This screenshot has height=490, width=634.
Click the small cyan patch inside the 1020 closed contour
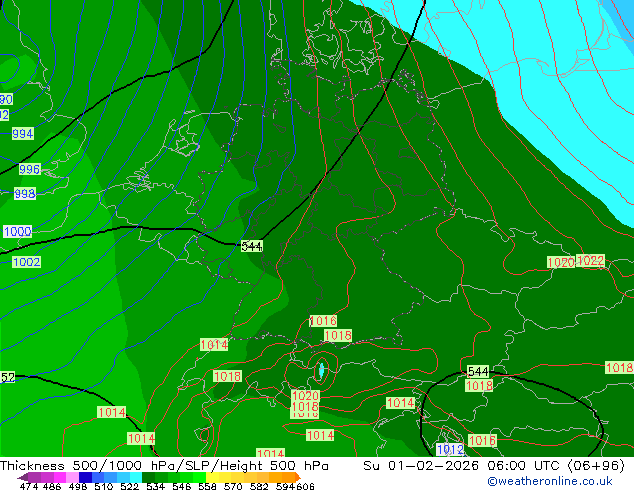(321, 370)
